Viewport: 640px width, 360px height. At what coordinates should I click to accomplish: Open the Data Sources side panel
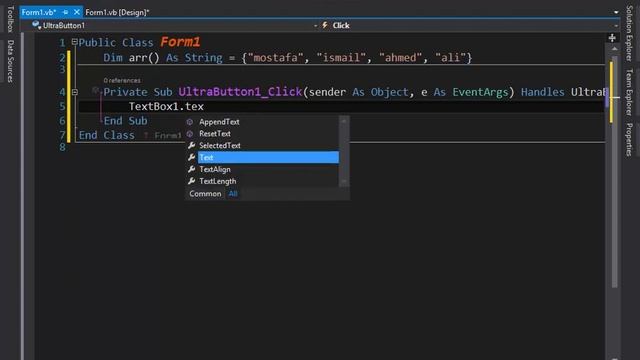point(10,61)
